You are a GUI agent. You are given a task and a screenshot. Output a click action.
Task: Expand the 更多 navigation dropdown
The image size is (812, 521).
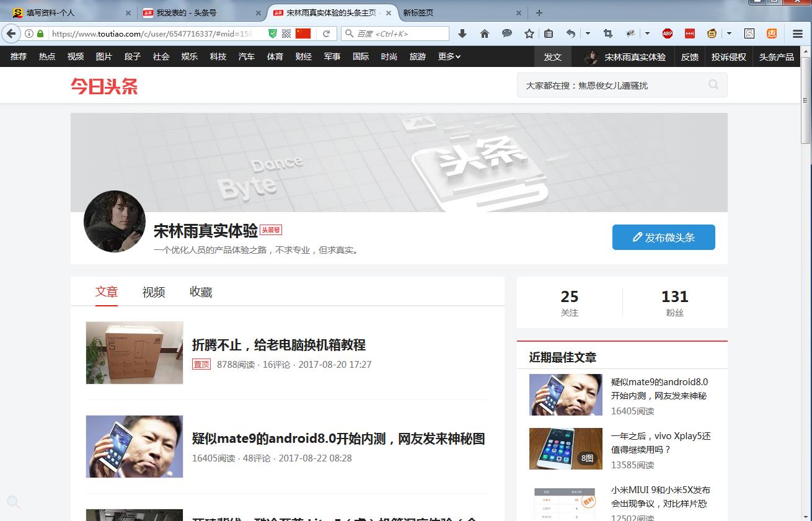449,56
